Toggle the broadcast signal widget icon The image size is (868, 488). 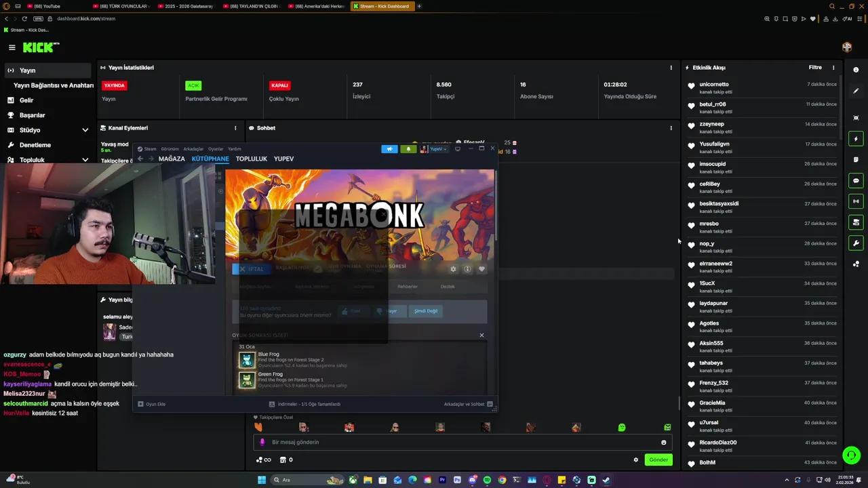click(856, 201)
